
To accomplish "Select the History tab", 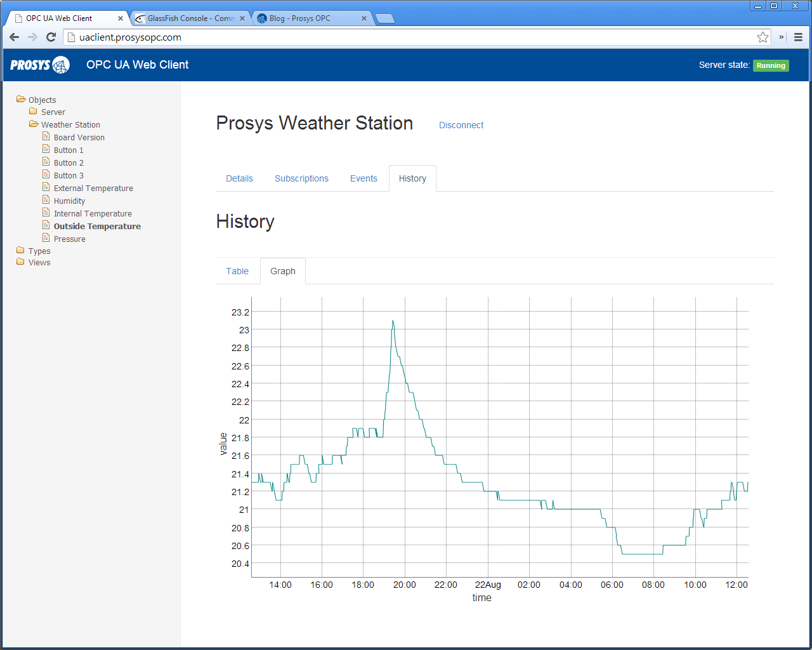I will coord(412,178).
